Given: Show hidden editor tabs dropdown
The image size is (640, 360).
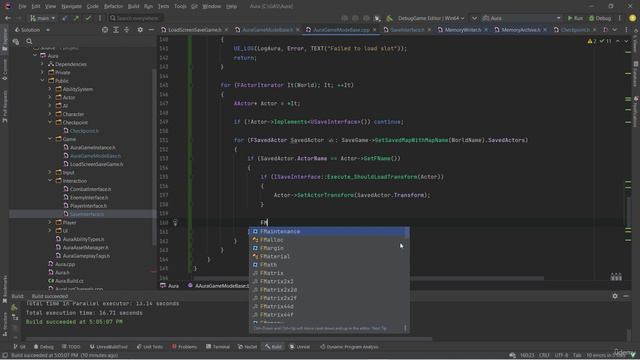Looking at the screenshot, I should pos(615,30).
